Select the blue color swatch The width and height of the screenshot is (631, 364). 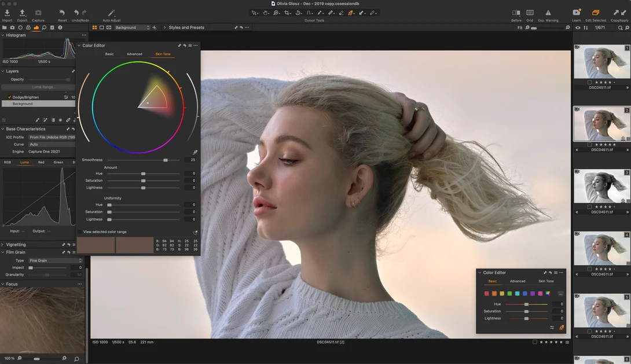click(x=524, y=293)
